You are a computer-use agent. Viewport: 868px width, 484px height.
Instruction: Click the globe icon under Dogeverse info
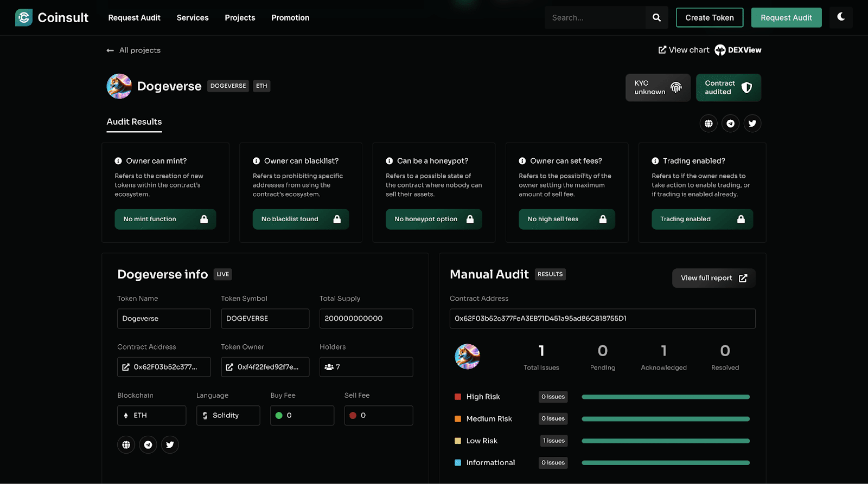tap(126, 444)
